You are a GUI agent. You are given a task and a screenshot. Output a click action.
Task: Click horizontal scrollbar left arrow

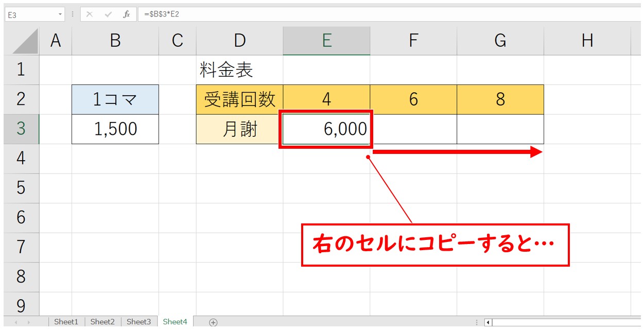489,323
